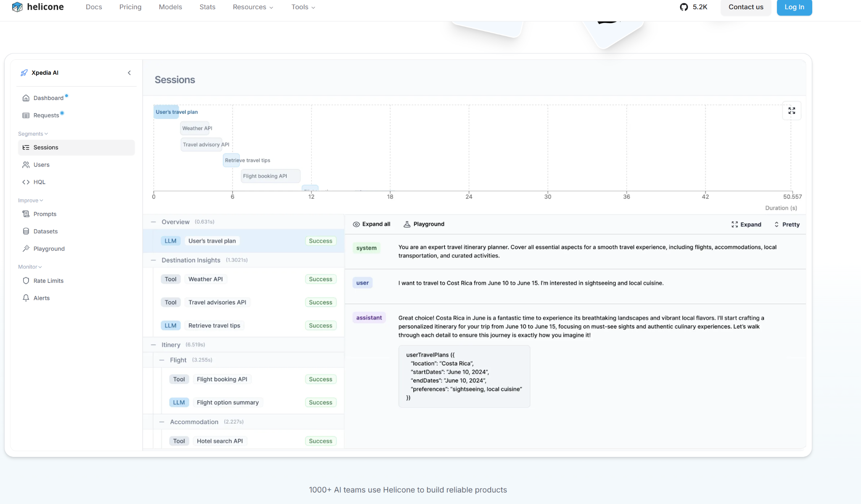Click the Expand button text
The height and width of the screenshot is (504, 861).
coord(751,224)
